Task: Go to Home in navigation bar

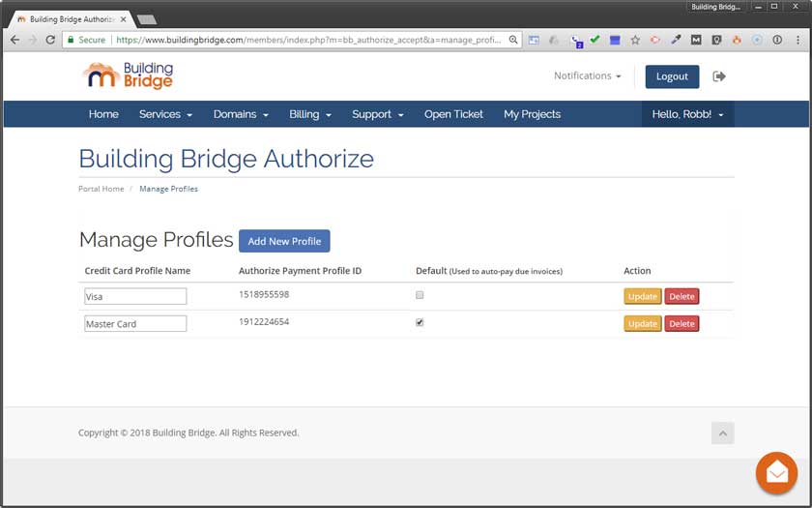Action: (103, 114)
